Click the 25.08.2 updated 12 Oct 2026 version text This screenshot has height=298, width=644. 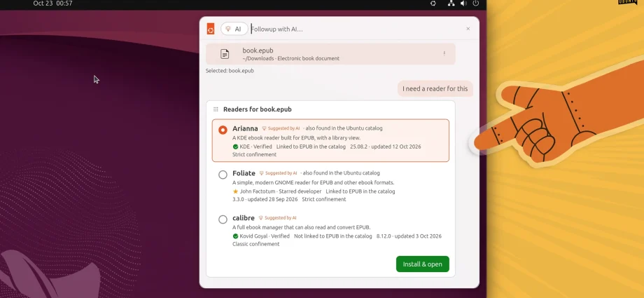click(x=385, y=147)
